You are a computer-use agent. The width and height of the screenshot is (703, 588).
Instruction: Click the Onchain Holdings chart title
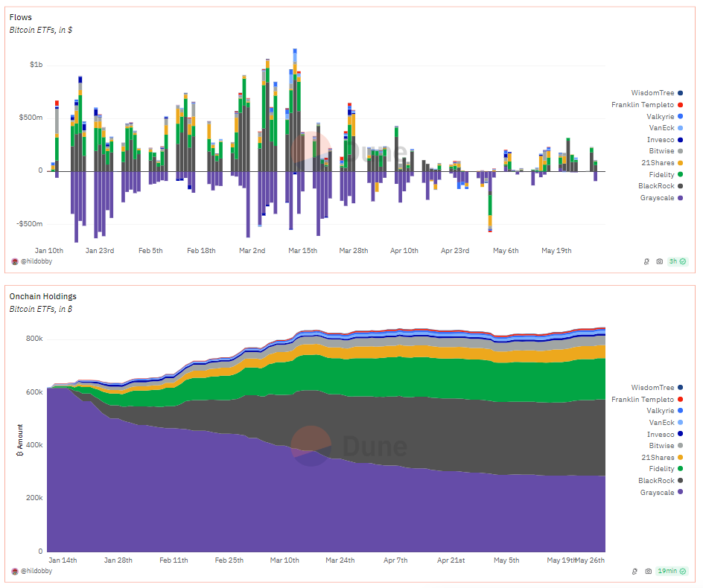pos(42,296)
